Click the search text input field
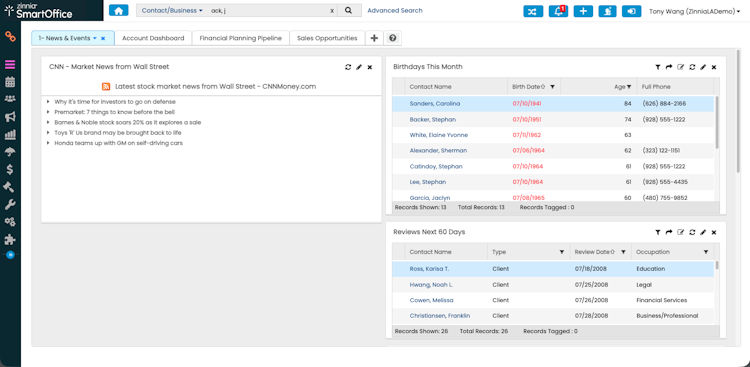Image resolution: width=750 pixels, height=367 pixels. 268,11
